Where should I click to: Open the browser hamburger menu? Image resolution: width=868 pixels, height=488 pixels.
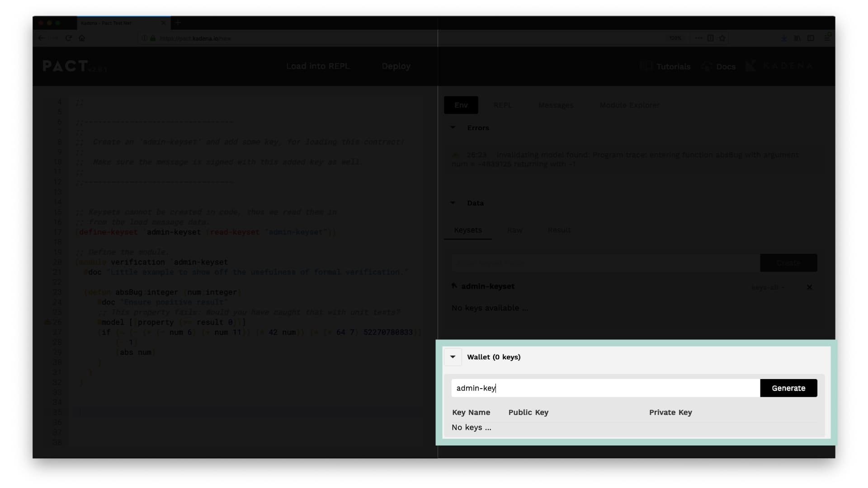click(827, 38)
